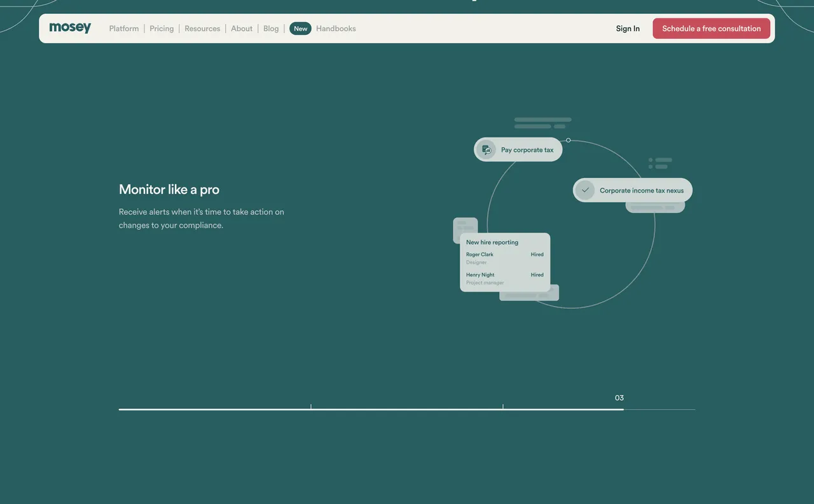Open the Blog page
Image resolution: width=814 pixels, height=504 pixels.
click(x=272, y=27)
